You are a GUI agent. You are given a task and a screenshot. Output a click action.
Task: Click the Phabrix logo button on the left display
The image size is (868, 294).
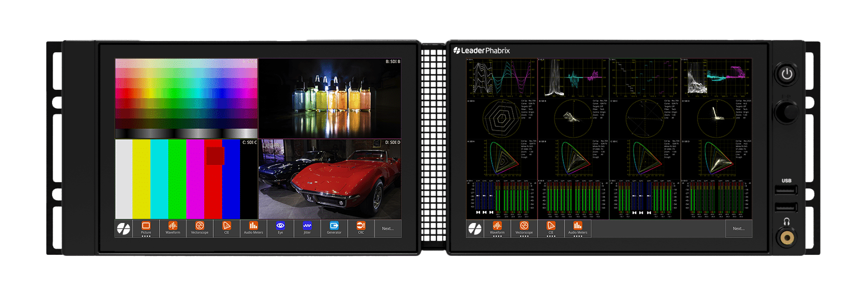124,229
